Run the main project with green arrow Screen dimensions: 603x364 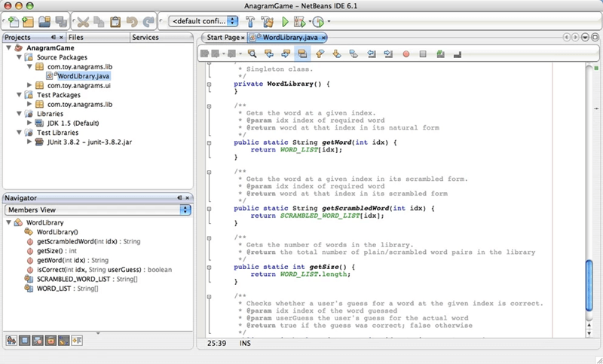286,22
